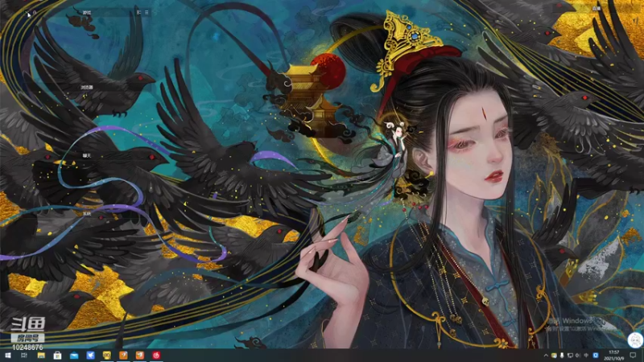Click the colorful shield tray icon
The height and width of the screenshot is (362, 644).
554,356
